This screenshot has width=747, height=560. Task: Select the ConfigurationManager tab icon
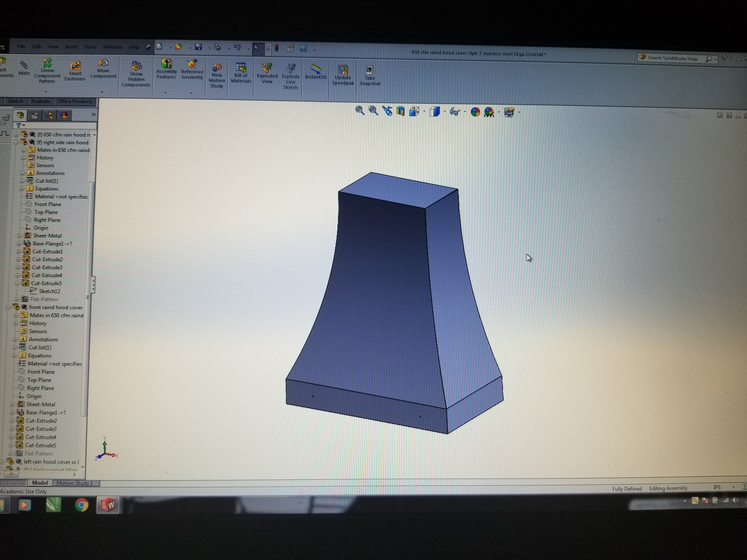click(50, 115)
